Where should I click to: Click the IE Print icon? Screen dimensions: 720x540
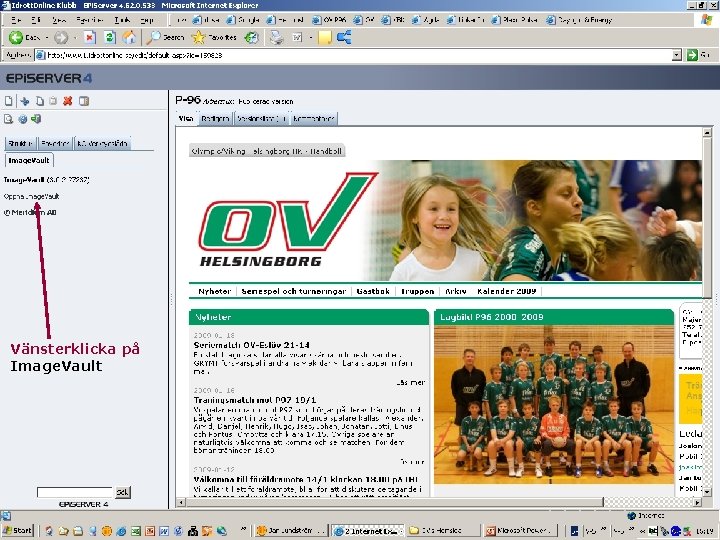point(276,37)
